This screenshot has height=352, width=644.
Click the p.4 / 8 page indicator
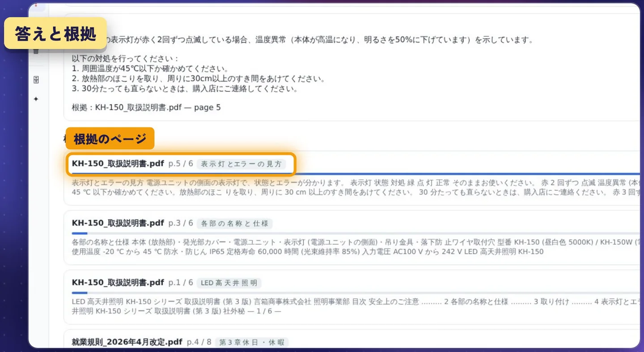(199, 342)
